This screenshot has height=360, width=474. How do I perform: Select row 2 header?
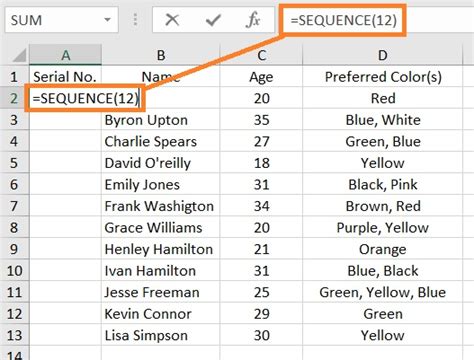pyautogui.click(x=14, y=98)
